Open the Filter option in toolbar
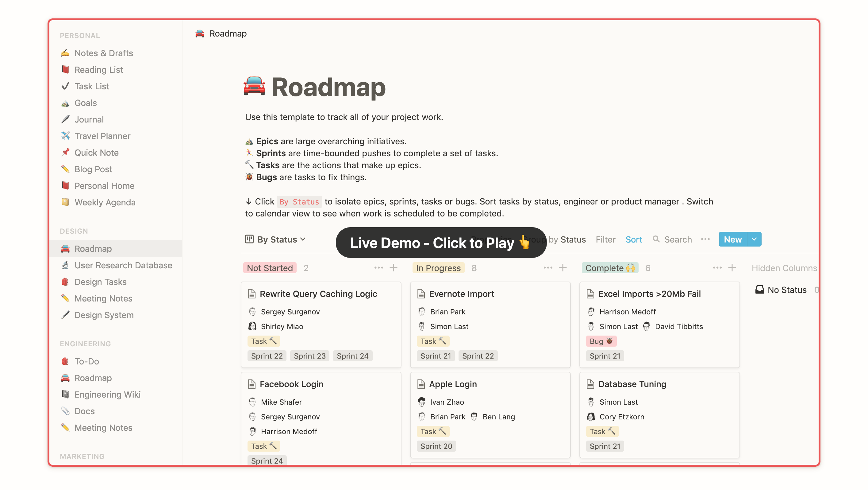 [x=605, y=239]
